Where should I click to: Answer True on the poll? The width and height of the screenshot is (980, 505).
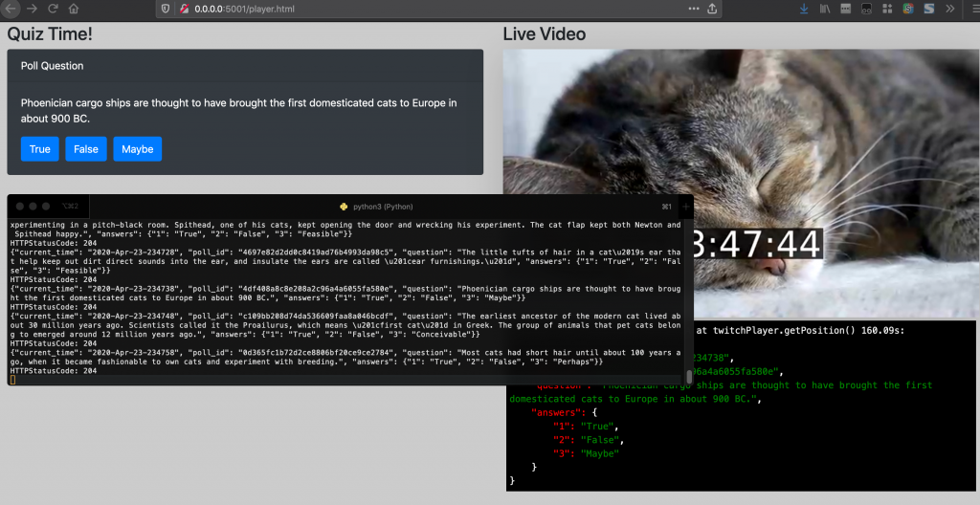pos(39,149)
